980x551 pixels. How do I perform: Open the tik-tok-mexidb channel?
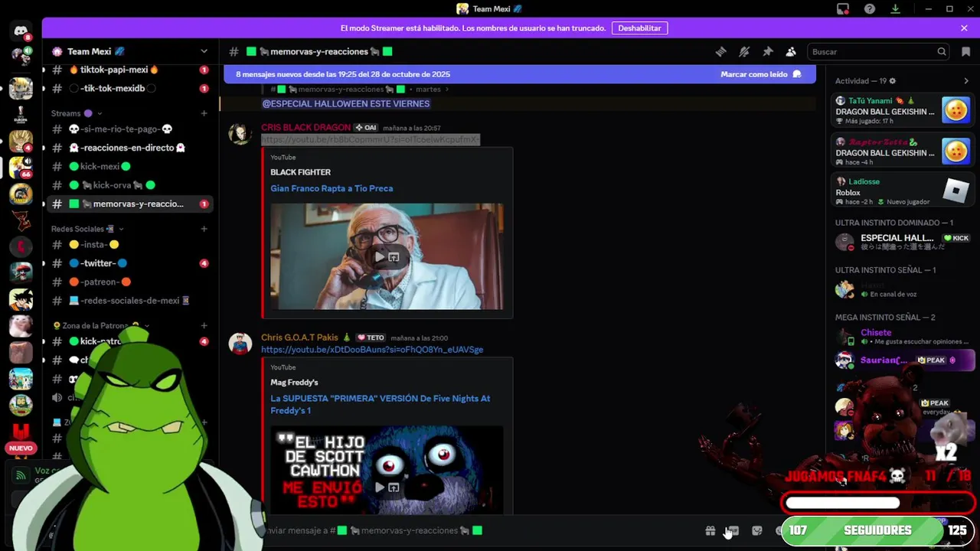[x=130, y=88]
